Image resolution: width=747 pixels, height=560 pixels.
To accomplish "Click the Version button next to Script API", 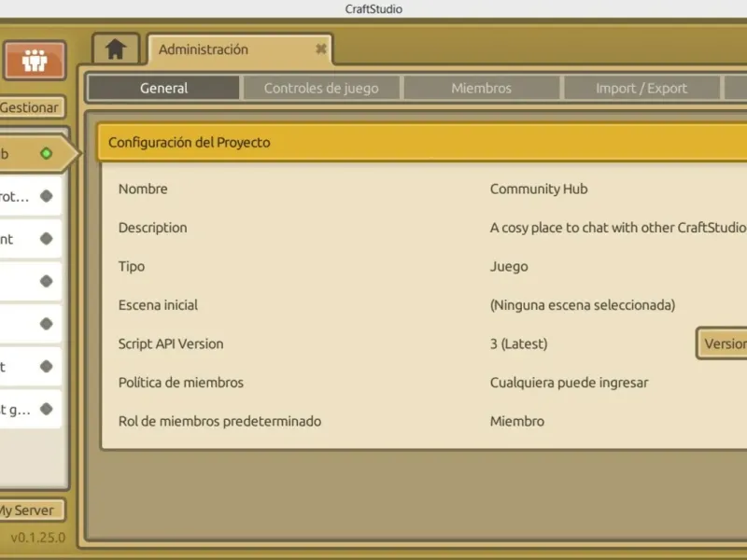I will (722, 343).
